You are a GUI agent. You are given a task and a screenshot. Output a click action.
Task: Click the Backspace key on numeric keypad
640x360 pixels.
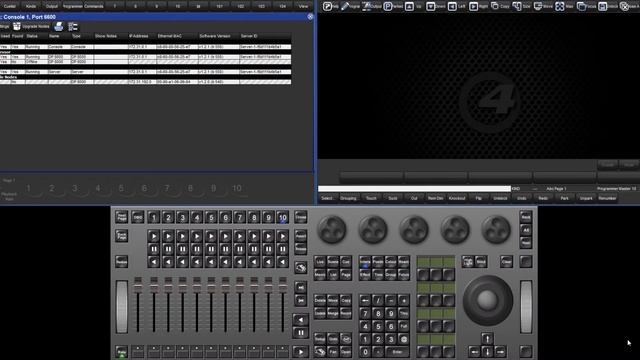(x=365, y=301)
